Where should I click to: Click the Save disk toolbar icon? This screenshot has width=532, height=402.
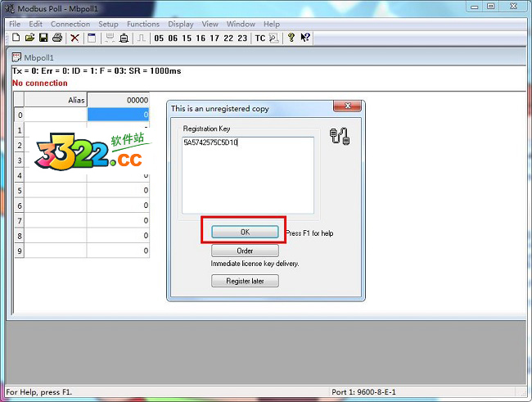[x=43, y=38]
